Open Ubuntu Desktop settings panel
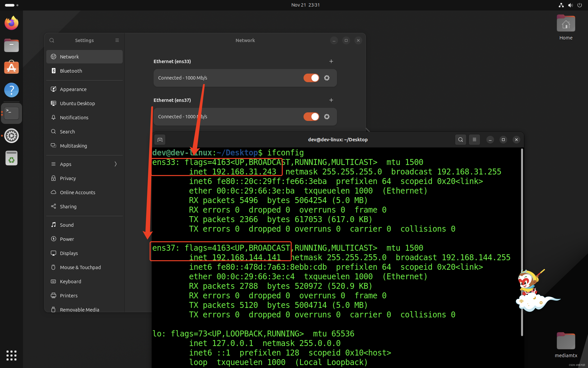 pos(84,103)
